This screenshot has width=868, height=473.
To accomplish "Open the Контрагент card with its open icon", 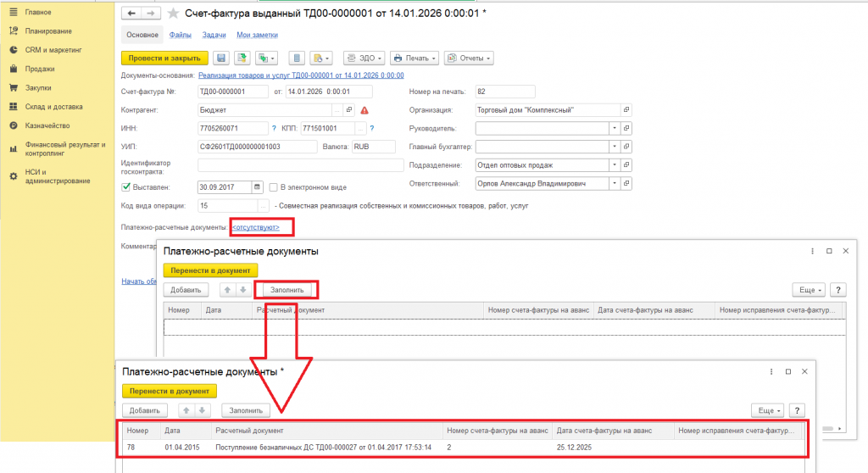I will coord(349,109).
